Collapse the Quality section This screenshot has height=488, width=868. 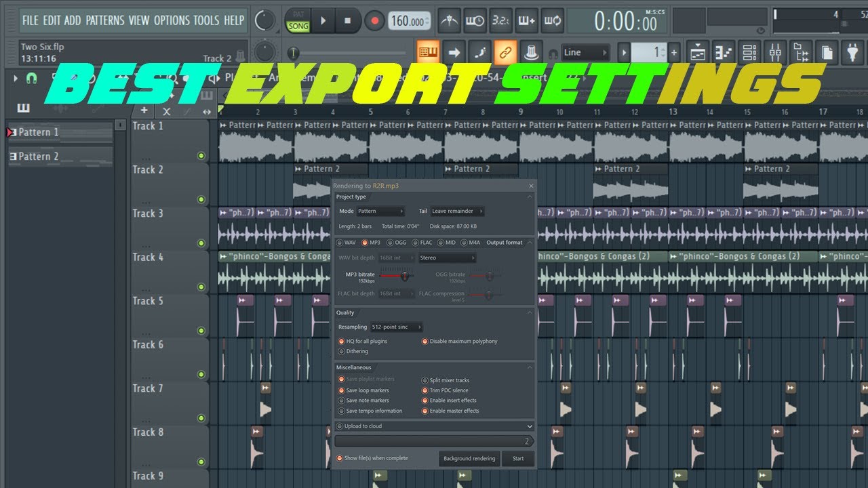[530, 312]
